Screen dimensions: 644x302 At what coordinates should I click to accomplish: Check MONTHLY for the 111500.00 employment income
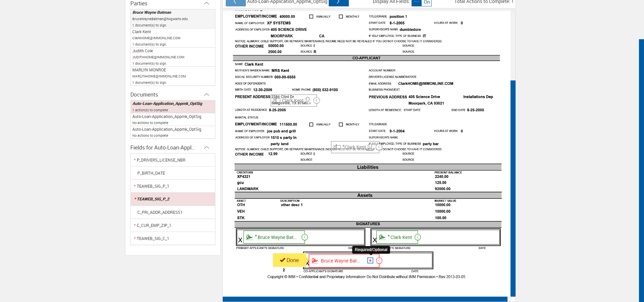click(341, 124)
